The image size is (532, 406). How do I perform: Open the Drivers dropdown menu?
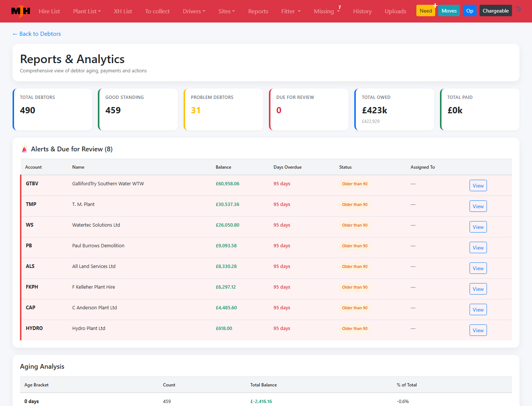pyautogui.click(x=194, y=11)
